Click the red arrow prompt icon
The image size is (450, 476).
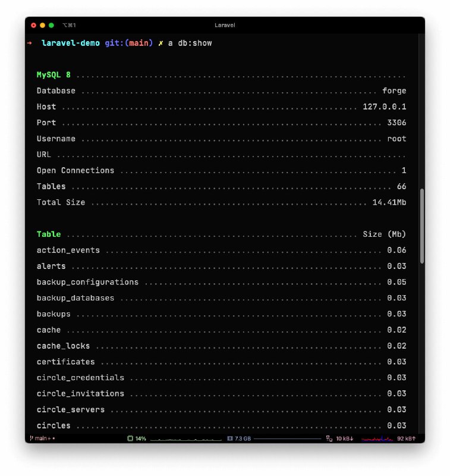(x=29, y=43)
